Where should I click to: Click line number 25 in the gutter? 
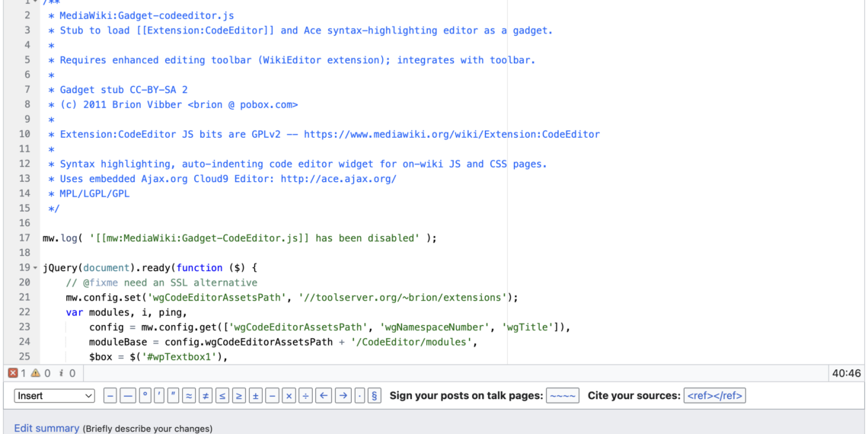(24, 356)
